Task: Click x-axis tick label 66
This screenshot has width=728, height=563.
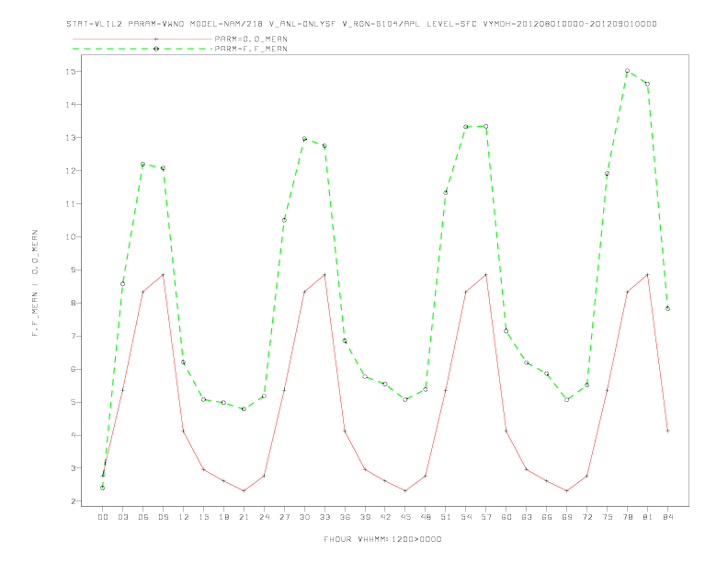Action: [547, 517]
